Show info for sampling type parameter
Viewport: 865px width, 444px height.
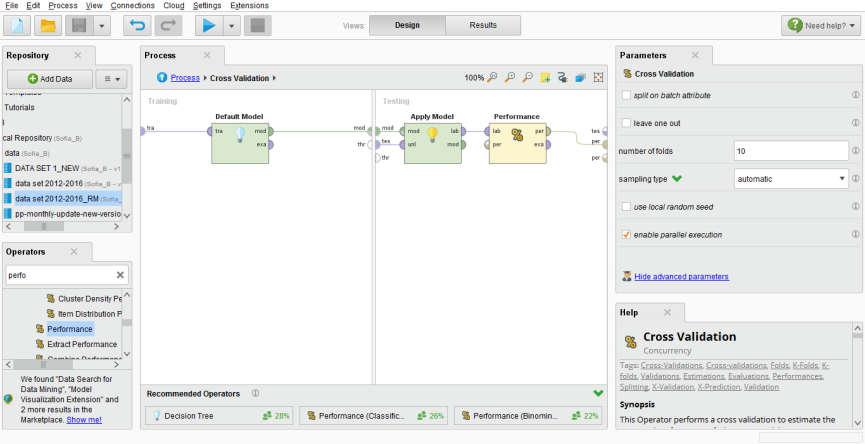pyautogui.click(x=856, y=179)
